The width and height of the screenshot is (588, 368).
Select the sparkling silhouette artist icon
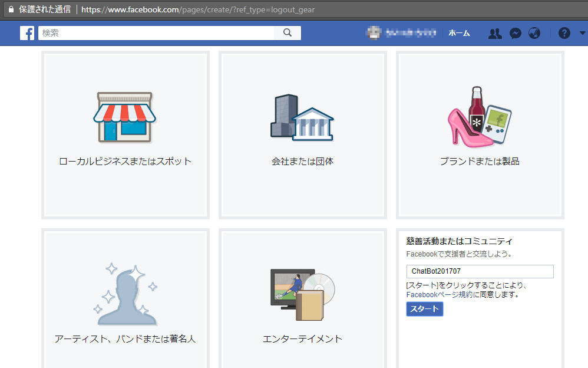pos(125,294)
